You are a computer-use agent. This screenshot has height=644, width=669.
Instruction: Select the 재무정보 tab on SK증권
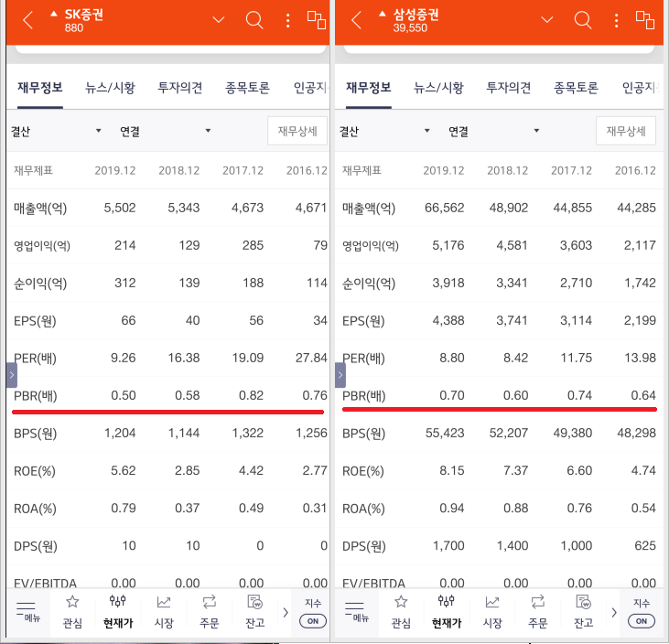(x=40, y=88)
